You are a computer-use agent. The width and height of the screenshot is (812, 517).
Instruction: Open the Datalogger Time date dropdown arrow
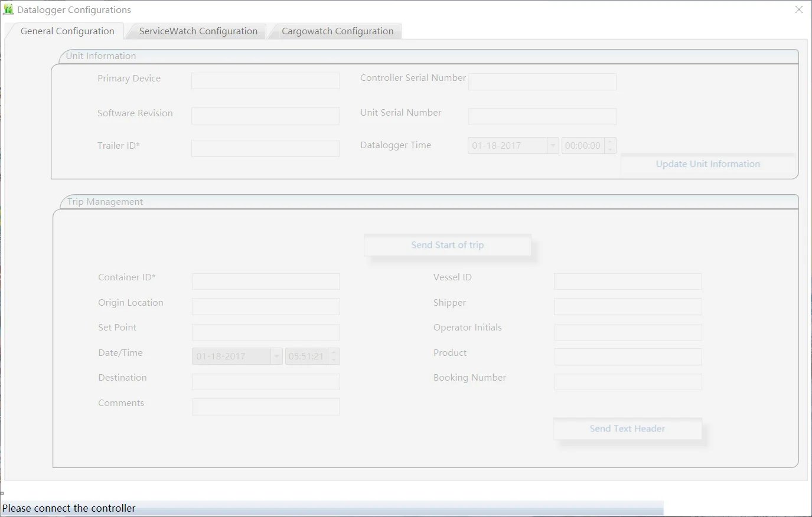553,146
